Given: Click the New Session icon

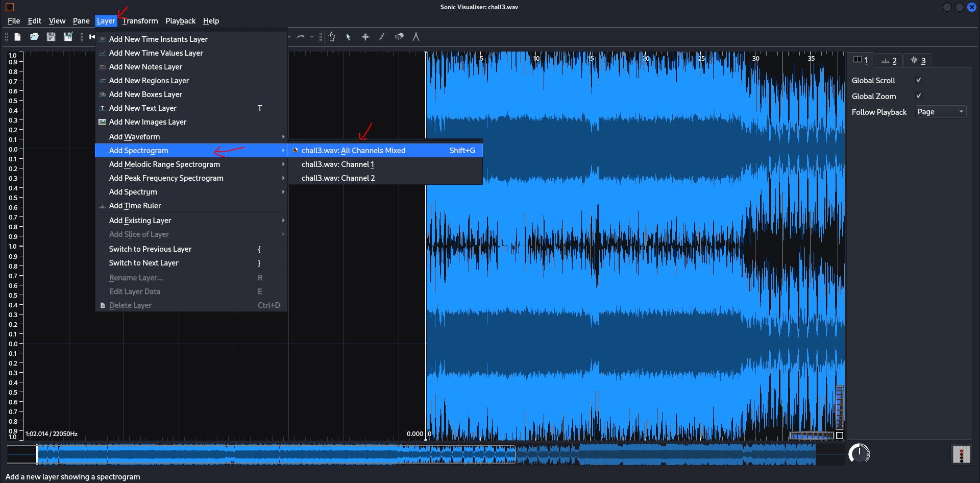Looking at the screenshot, I should click(x=17, y=37).
